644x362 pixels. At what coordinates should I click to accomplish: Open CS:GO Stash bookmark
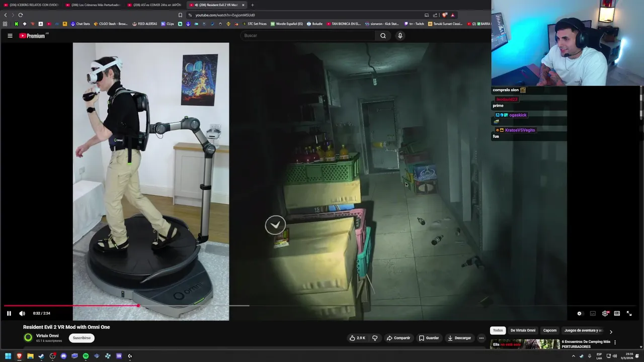(x=111, y=24)
